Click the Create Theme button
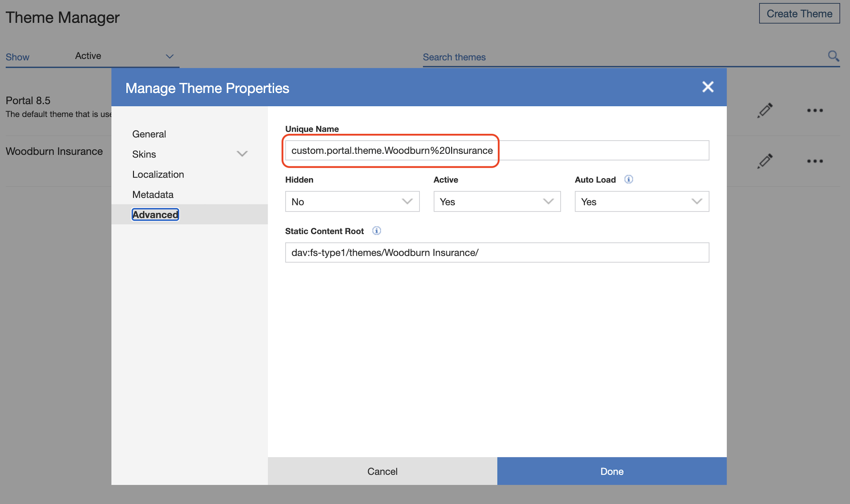 [799, 13]
